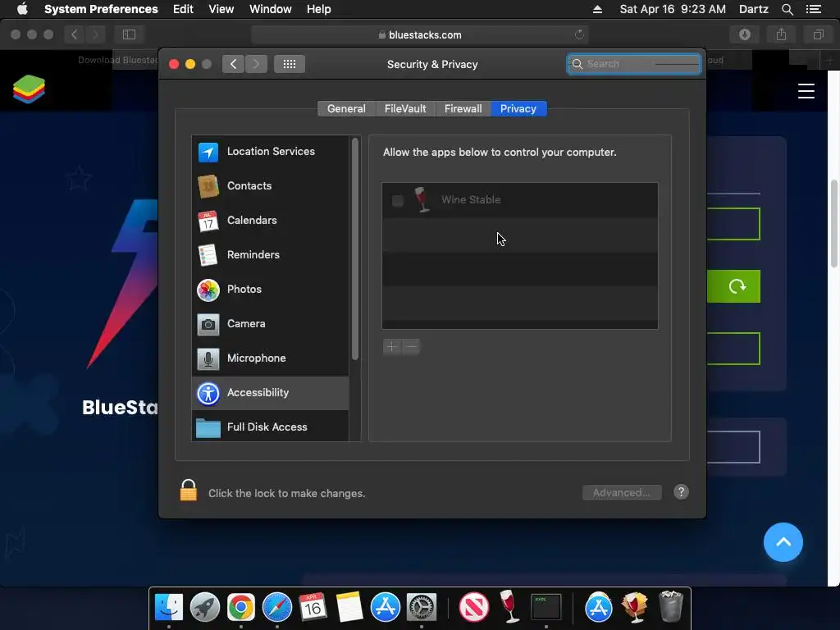840x630 pixels.
Task: Open Notification Center list icon in menu bar
Action: tap(813, 9)
